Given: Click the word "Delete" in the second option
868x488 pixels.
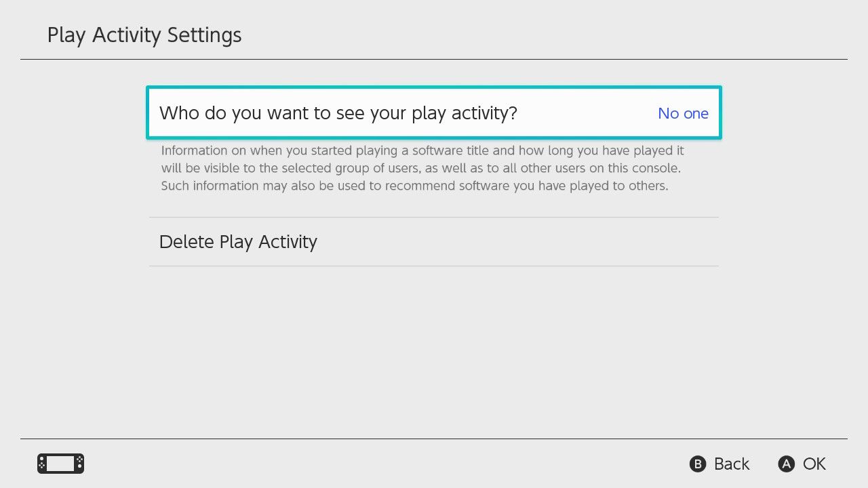Looking at the screenshot, I should [x=186, y=242].
